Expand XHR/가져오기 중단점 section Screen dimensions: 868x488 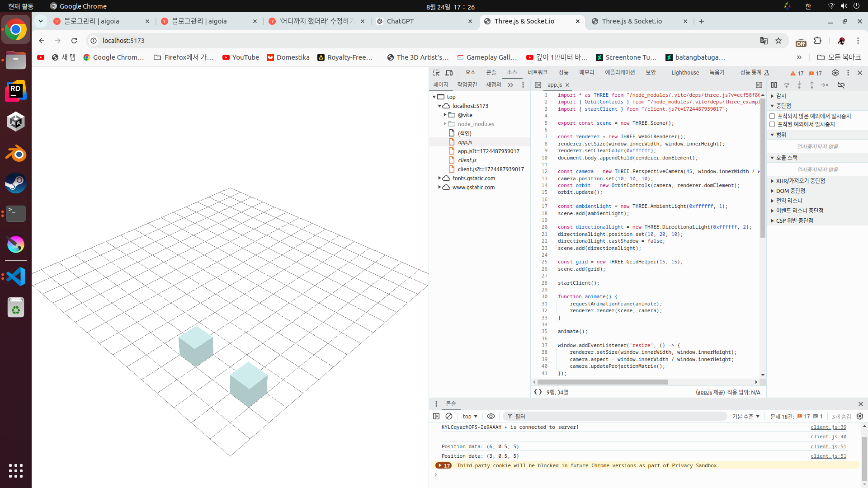pyautogui.click(x=801, y=181)
